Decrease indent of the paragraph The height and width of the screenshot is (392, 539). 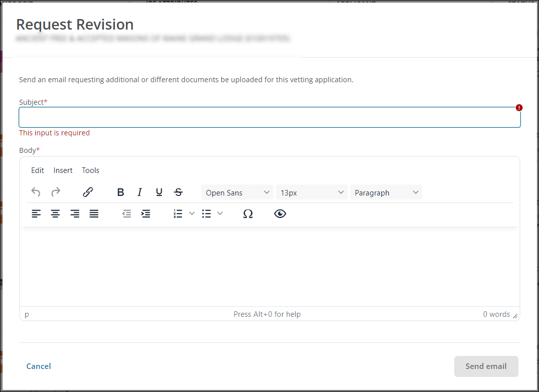coord(126,214)
